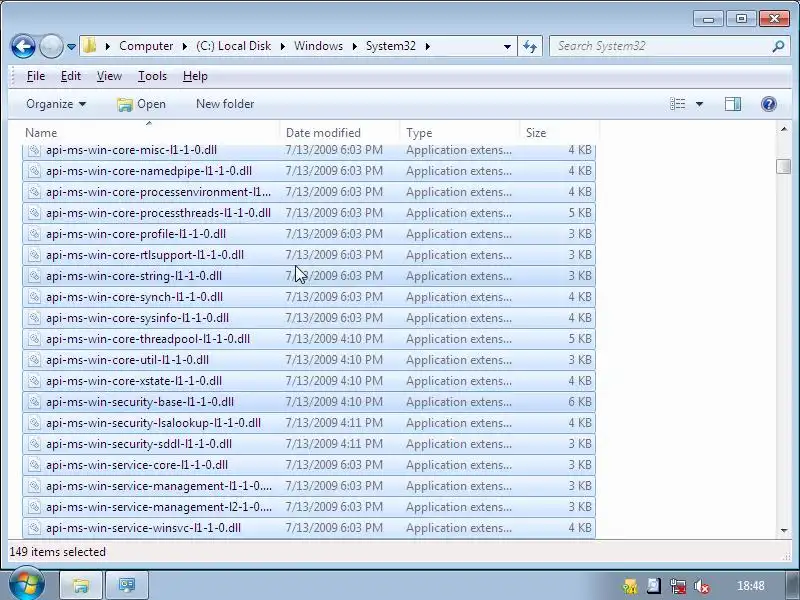Click the 6 KB size of security-base dll
Viewport: 800px width, 600px height.
click(580, 402)
